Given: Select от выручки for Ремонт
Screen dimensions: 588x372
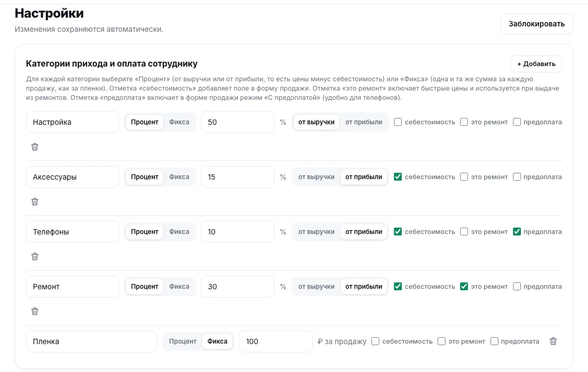Looking at the screenshot, I should tap(317, 287).
